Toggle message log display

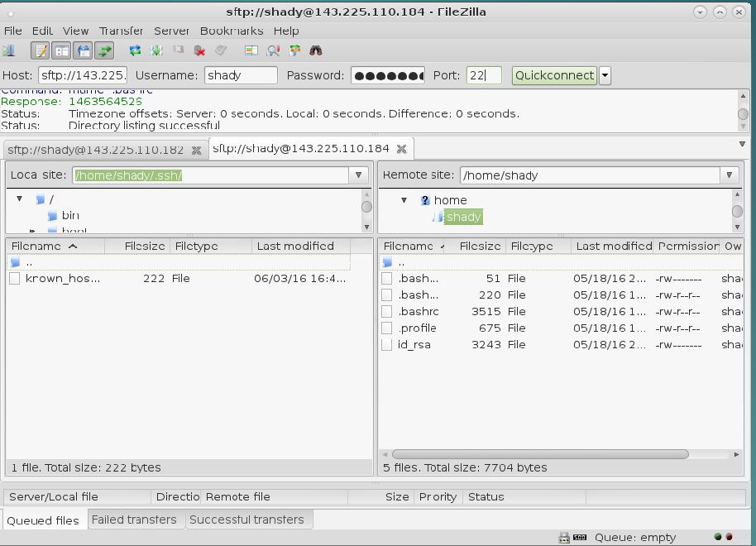coord(41,50)
